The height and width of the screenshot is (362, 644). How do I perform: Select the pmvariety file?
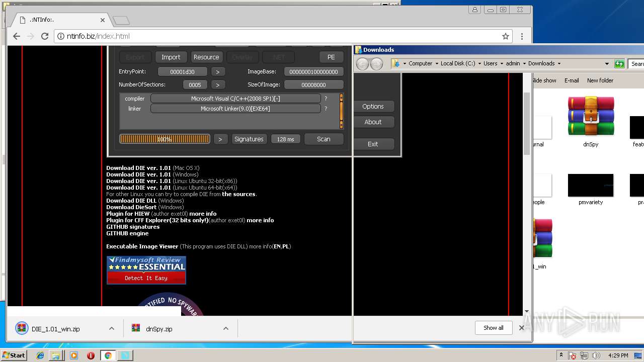(591, 190)
